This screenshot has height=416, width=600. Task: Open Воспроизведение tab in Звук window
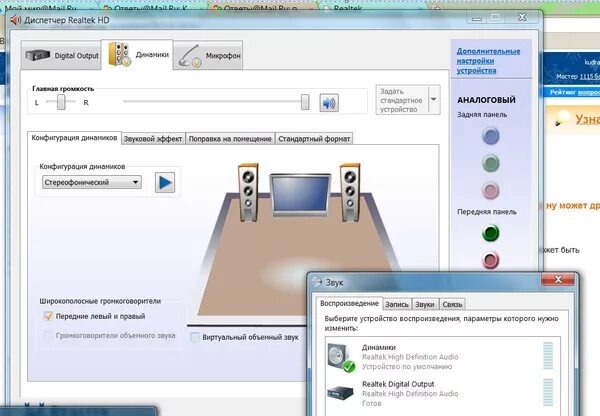(349, 303)
